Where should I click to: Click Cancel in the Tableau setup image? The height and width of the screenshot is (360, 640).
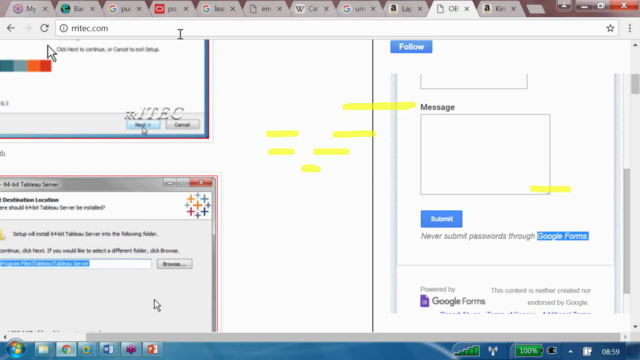point(182,124)
